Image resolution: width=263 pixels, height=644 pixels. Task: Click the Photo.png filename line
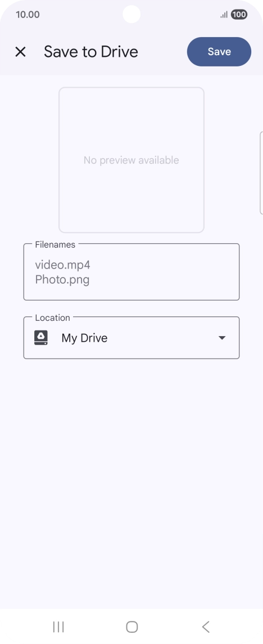point(62,280)
